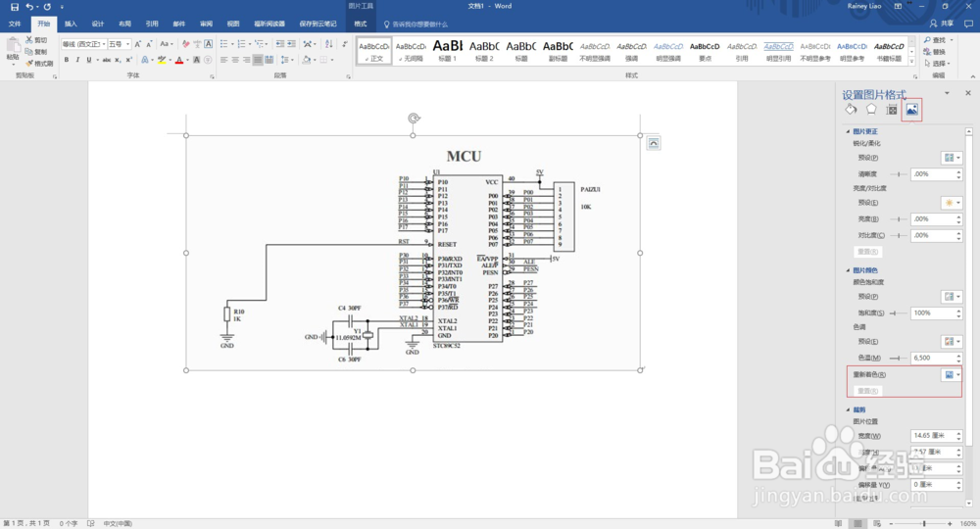Viewport: 980px width, 529px height.
Task: Click the picture rotation handle
Action: coord(414,118)
